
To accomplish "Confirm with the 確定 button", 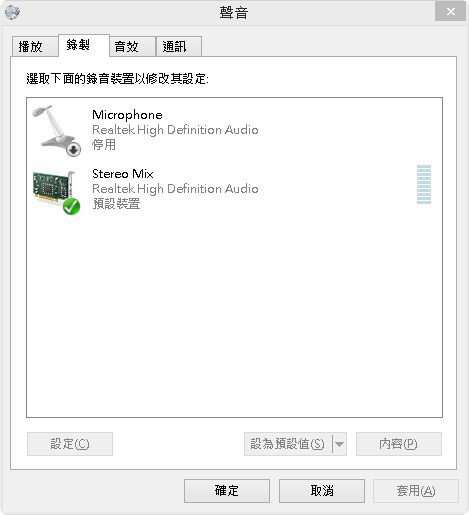I will point(227,491).
